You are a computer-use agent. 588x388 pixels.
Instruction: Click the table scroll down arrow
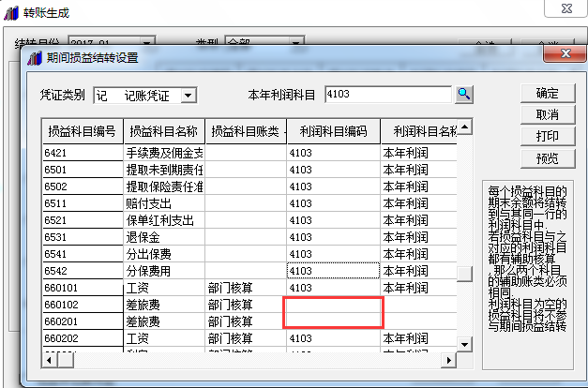click(464, 345)
